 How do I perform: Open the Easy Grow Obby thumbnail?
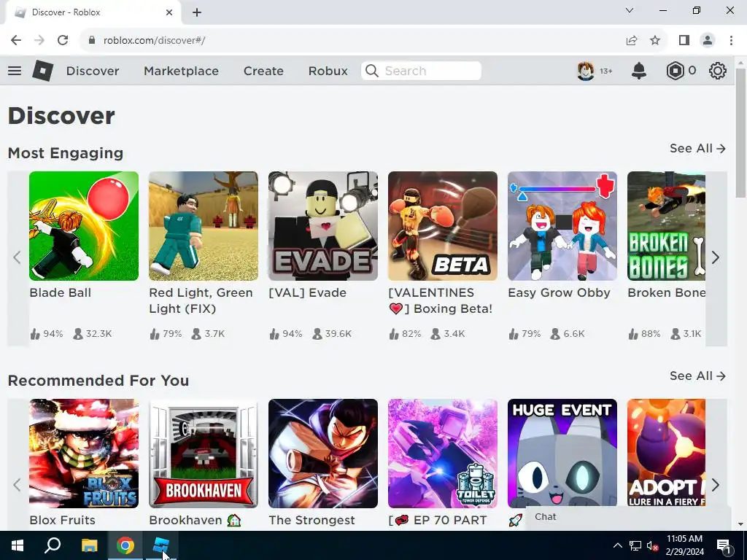(562, 226)
